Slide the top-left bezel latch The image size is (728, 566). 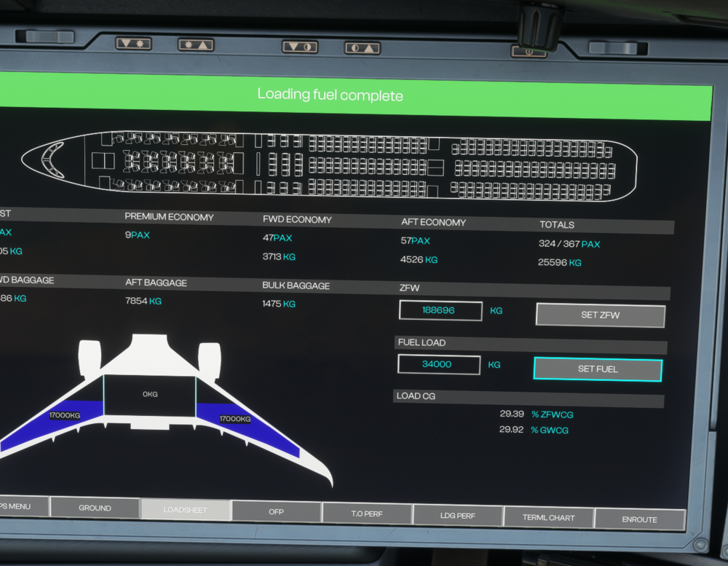click(45, 36)
